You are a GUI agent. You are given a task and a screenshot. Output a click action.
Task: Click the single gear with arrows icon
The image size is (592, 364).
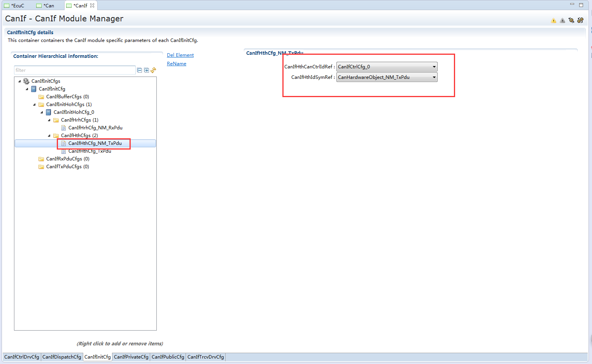pyautogui.click(x=571, y=20)
